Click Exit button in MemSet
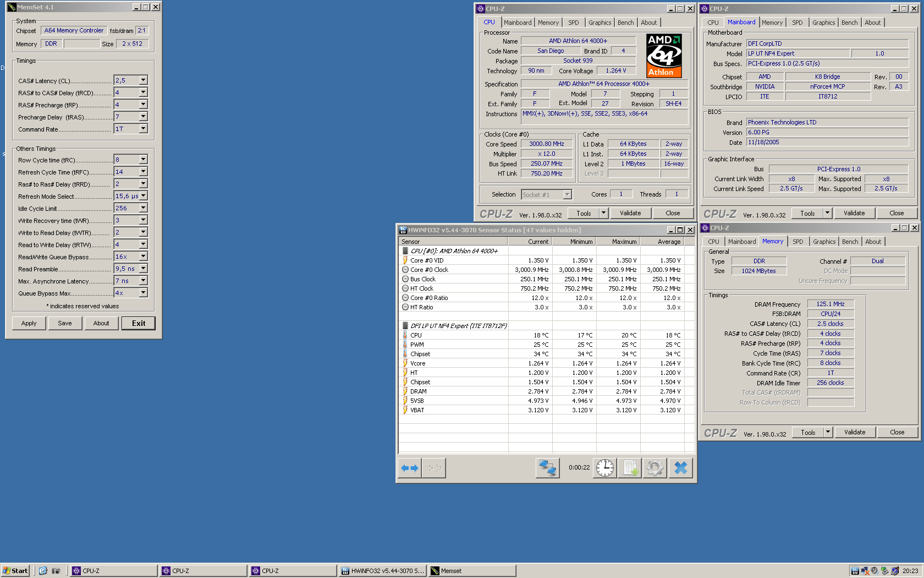The height and width of the screenshot is (578, 924). click(139, 323)
